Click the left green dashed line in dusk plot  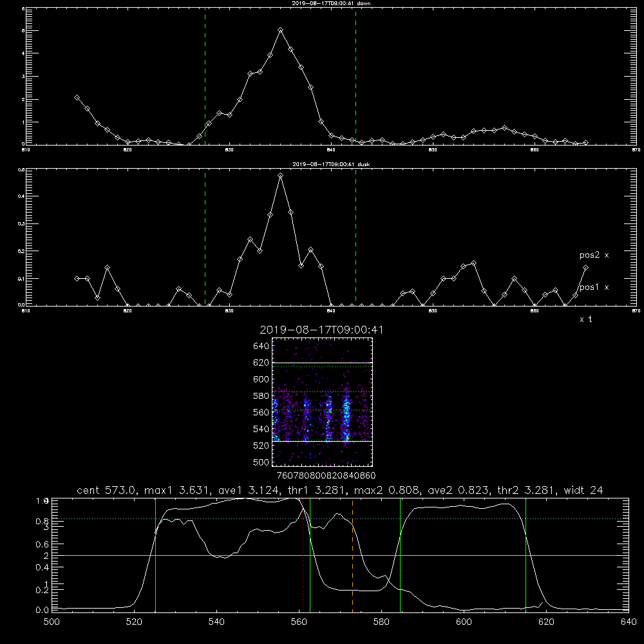click(205, 238)
